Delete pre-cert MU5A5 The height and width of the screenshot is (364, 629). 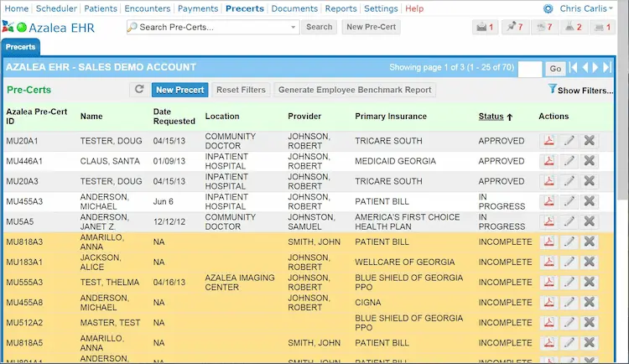pyautogui.click(x=590, y=221)
